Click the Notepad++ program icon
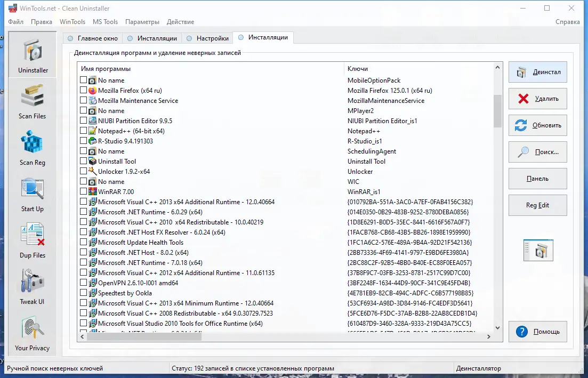Viewport: 588px width, 378px height. point(92,131)
